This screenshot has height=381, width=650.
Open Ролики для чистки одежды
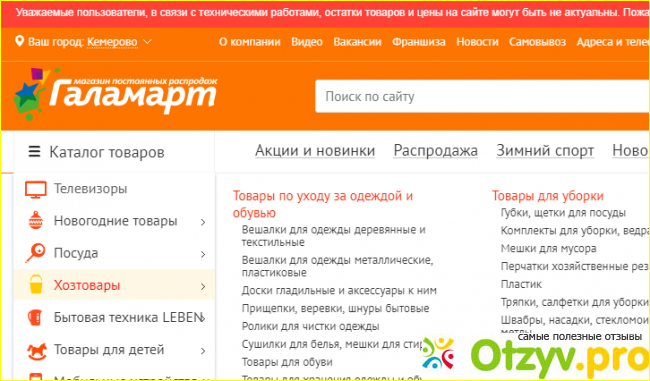[310, 327]
